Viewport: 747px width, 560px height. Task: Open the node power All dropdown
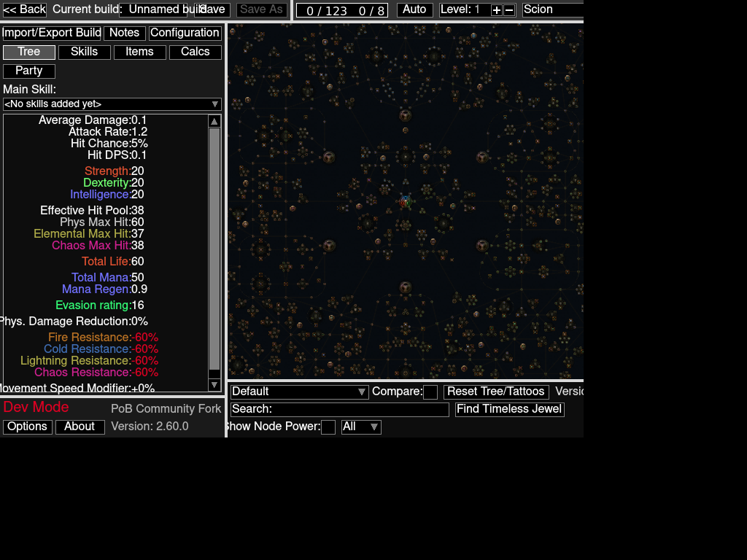coord(361,427)
